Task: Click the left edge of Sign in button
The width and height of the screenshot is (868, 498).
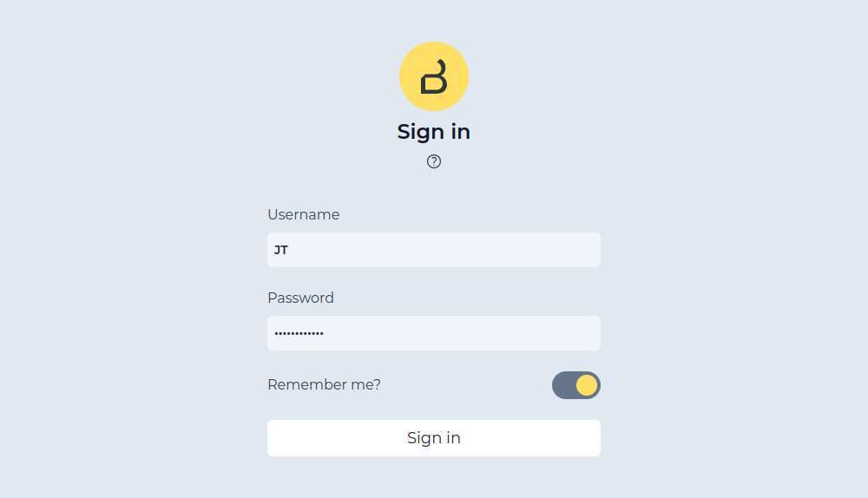Action: tap(274, 438)
